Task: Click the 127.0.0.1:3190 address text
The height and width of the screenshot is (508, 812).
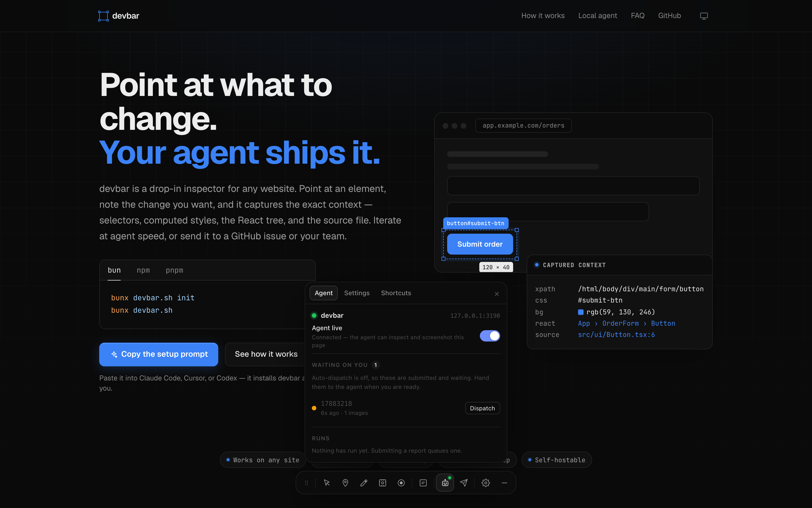Action: [475, 316]
